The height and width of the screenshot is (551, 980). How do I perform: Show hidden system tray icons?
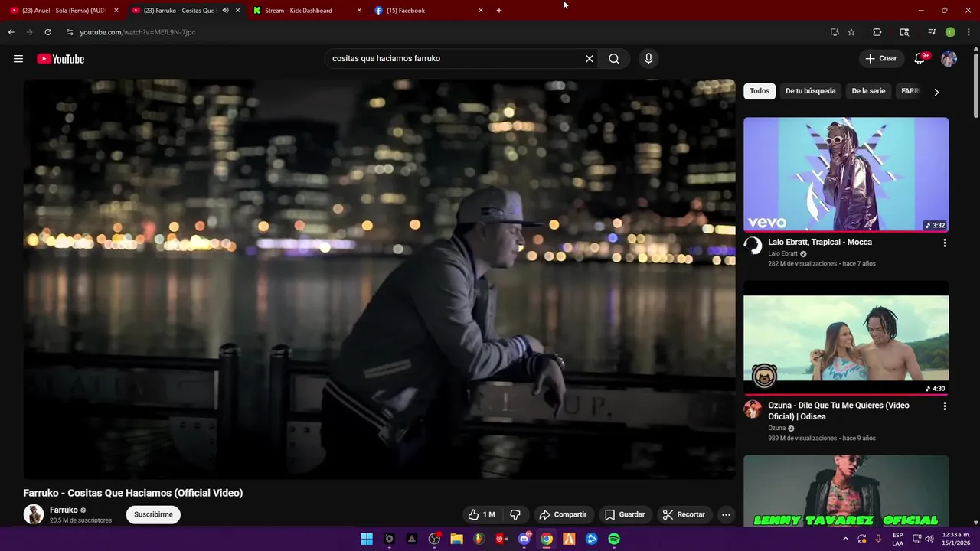click(x=845, y=539)
